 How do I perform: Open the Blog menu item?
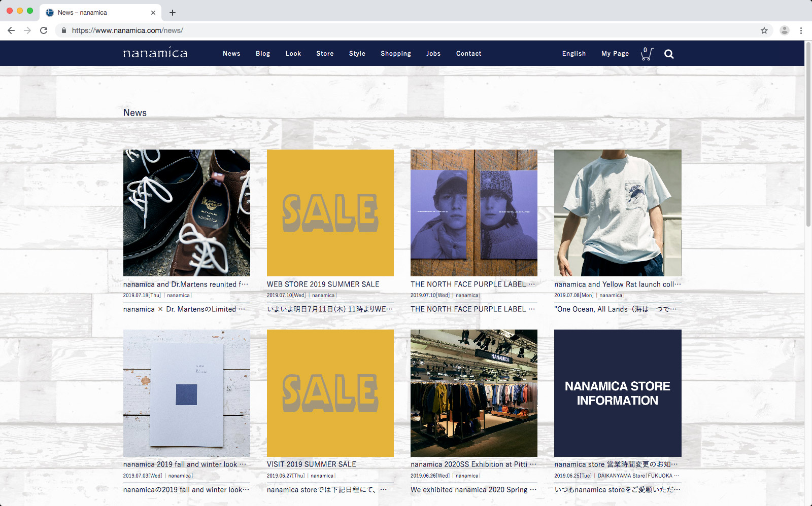click(x=263, y=54)
